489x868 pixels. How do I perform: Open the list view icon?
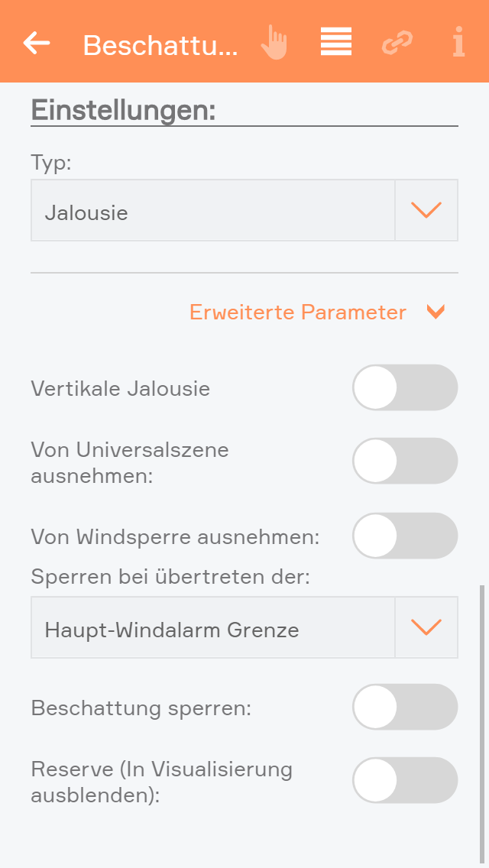pyautogui.click(x=335, y=42)
